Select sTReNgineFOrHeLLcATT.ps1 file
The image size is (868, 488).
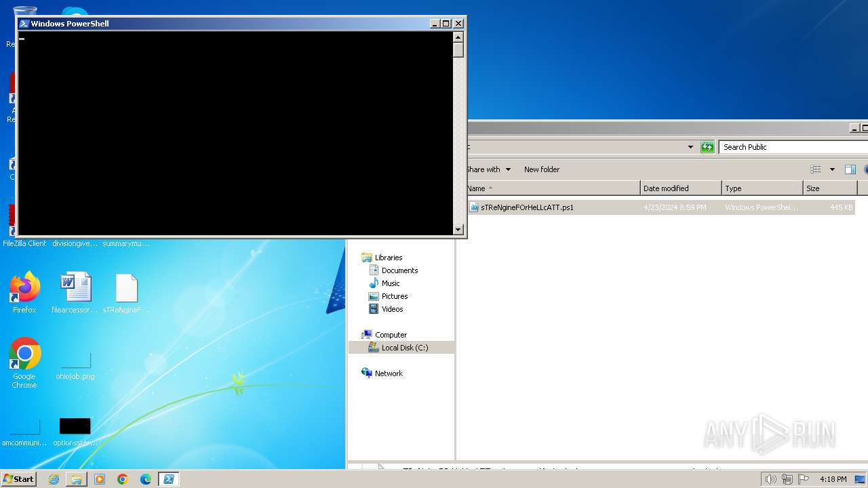(527, 207)
